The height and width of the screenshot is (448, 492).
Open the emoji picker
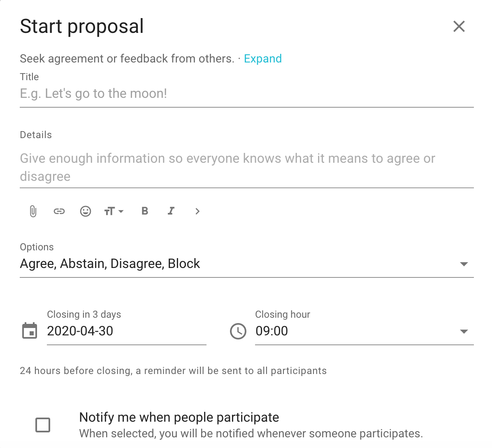[86, 211]
